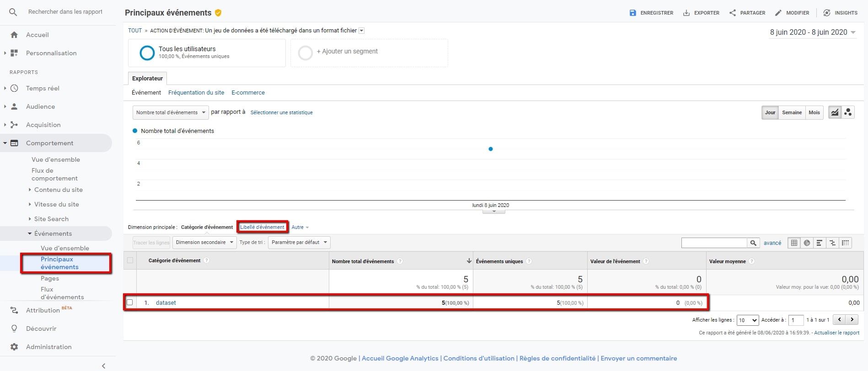Switch to line chart view icon
Screen dimensions: 868x371
835,112
